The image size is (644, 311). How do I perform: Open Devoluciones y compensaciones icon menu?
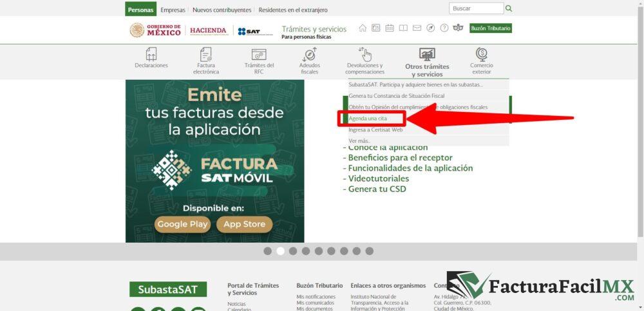tap(365, 61)
